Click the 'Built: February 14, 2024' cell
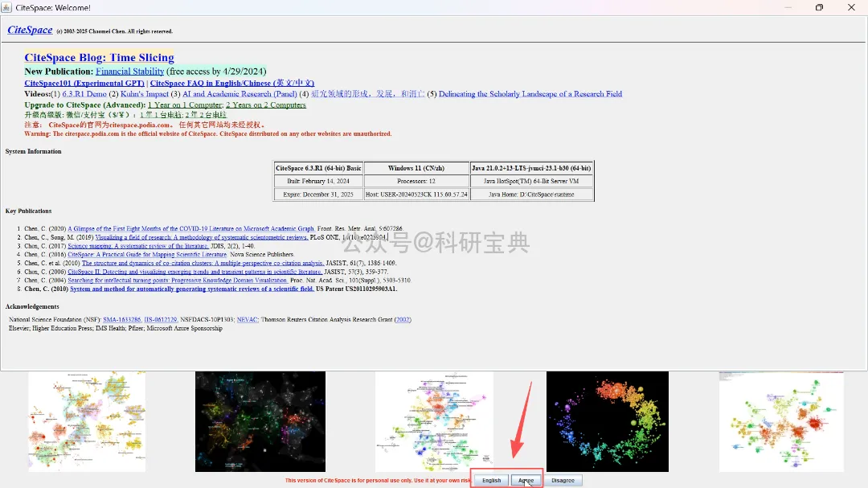The height and width of the screenshot is (488, 868). (318, 181)
